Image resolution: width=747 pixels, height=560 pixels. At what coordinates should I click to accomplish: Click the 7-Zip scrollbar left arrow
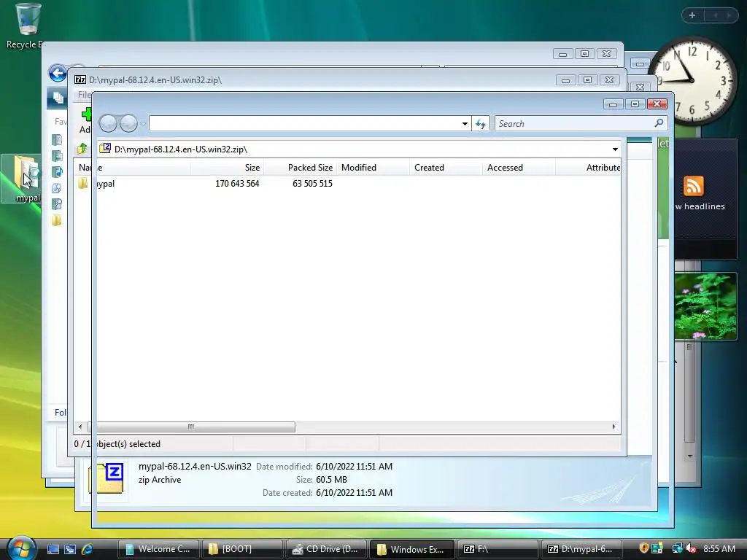[80, 427]
